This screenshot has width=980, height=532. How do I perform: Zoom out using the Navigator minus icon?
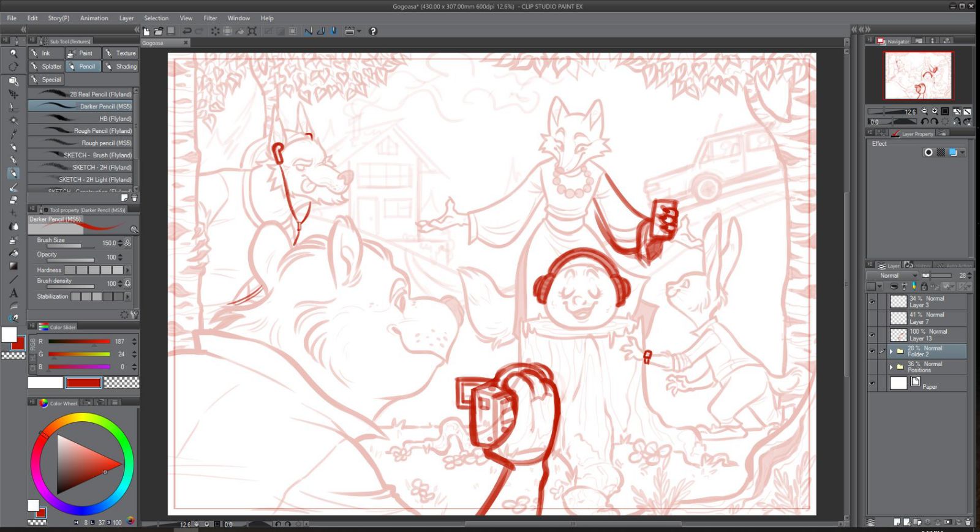pos(924,111)
